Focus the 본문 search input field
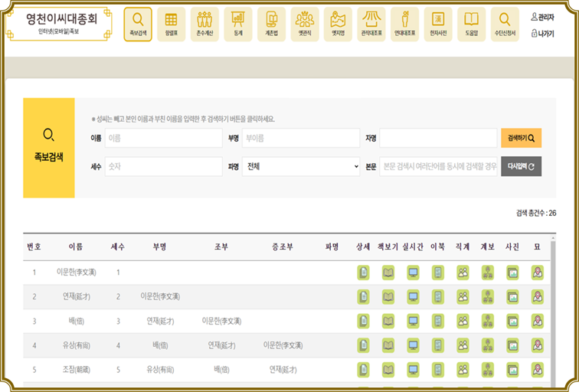Image resolution: width=579 pixels, height=392 pixels. tap(438, 166)
